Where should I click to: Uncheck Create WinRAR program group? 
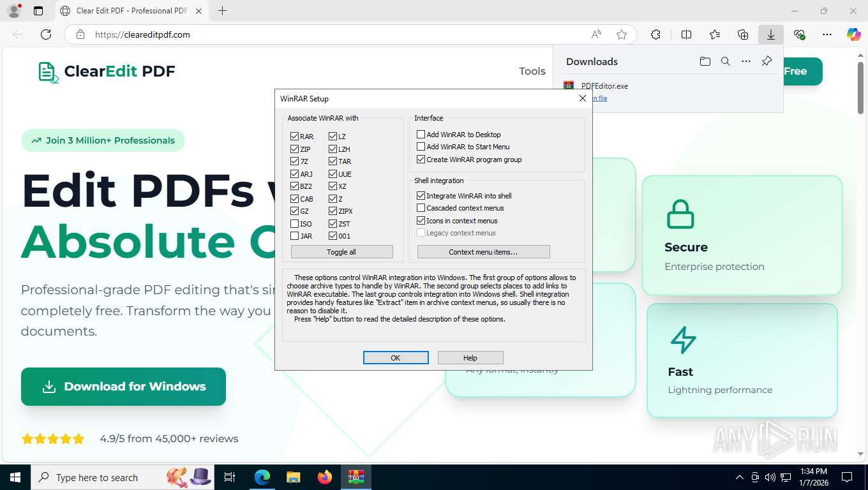(x=421, y=160)
